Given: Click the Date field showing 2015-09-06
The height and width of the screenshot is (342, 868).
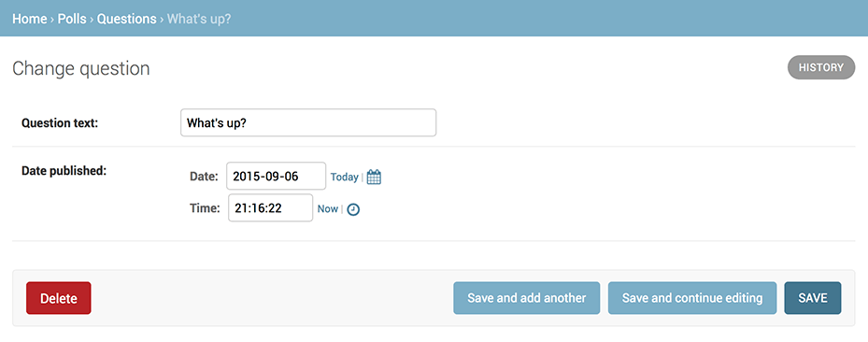Looking at the screenshot, I should [x=277, y=176].
